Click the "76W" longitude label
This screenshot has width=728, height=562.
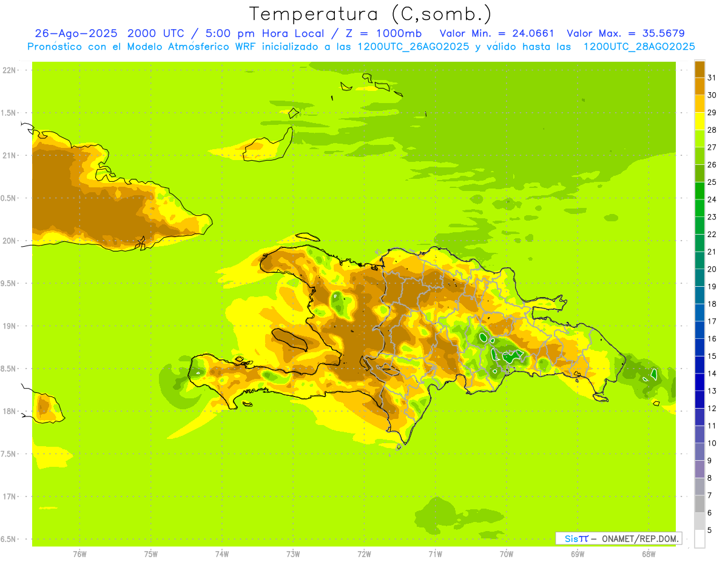[x=79, y=554]
